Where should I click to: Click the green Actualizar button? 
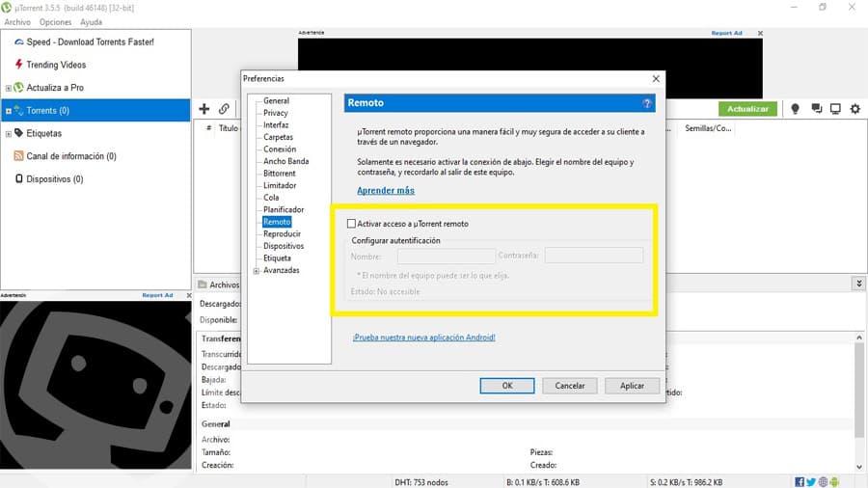click(x=747, y=109)
